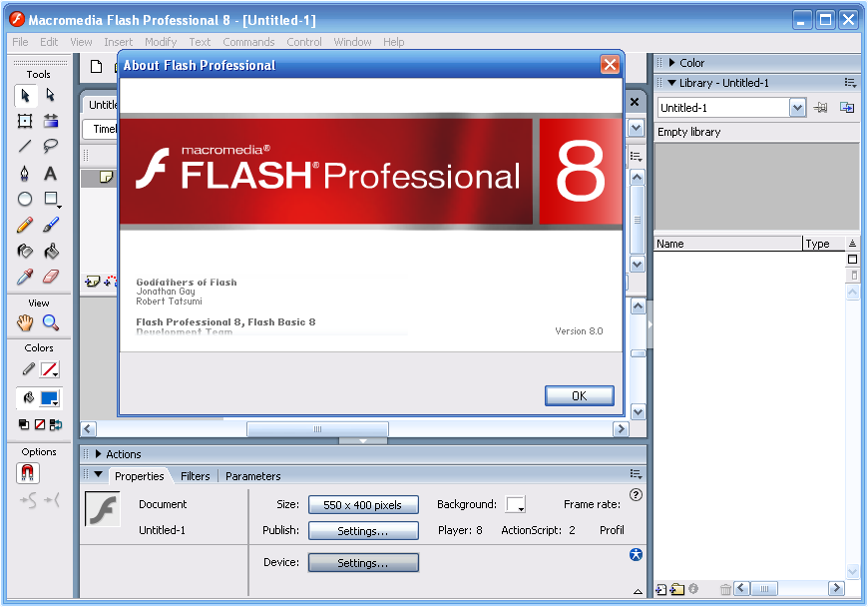Select the Selection arrow tool

25,95
